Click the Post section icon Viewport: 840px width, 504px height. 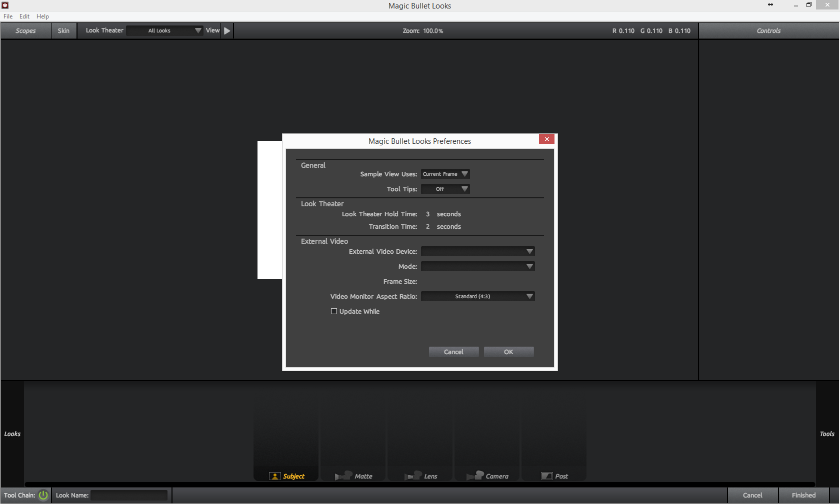pos(546,476)
